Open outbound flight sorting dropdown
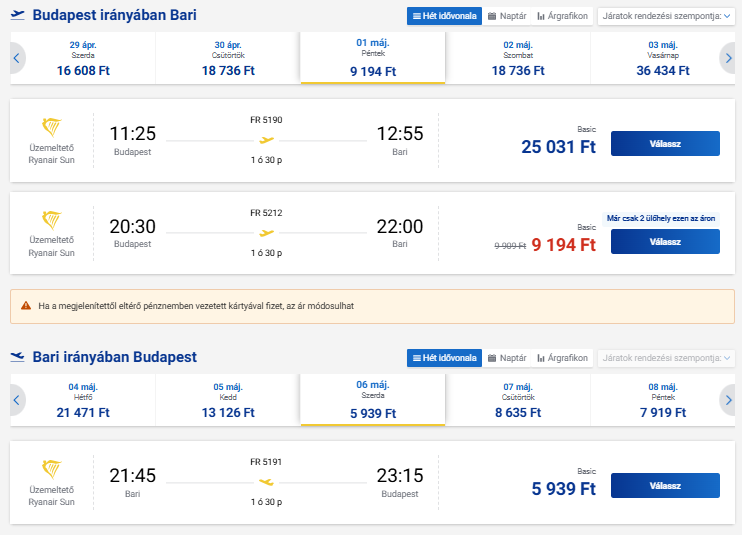This screenshot has height=535, width=742. 665,16
